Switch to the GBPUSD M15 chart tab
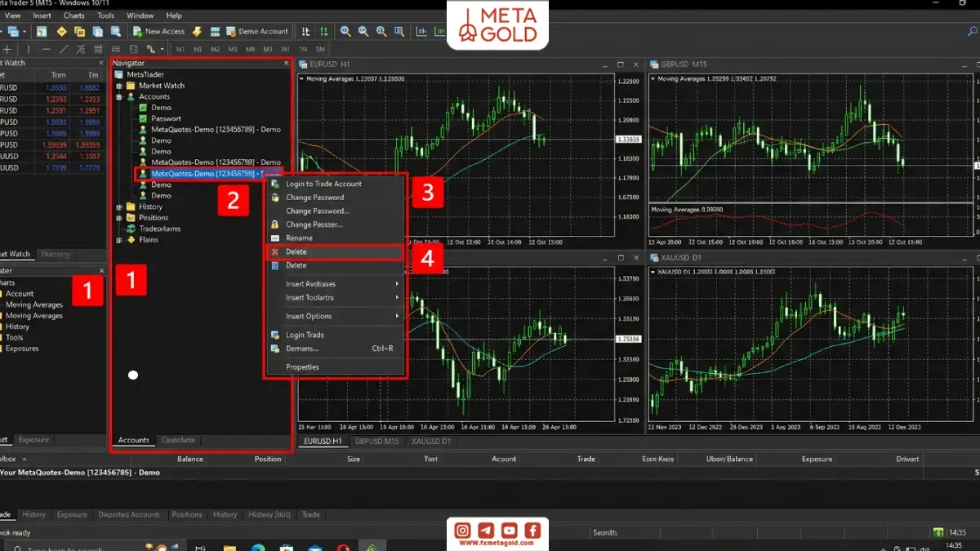Image resolution: width=980 pixels, height=551 pixels. click(376, 442)
